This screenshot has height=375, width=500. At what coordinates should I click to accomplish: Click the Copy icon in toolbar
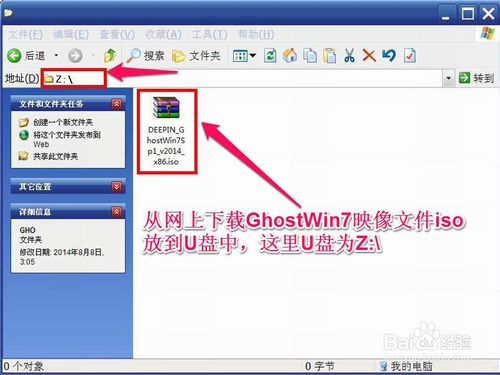[310, 56]
